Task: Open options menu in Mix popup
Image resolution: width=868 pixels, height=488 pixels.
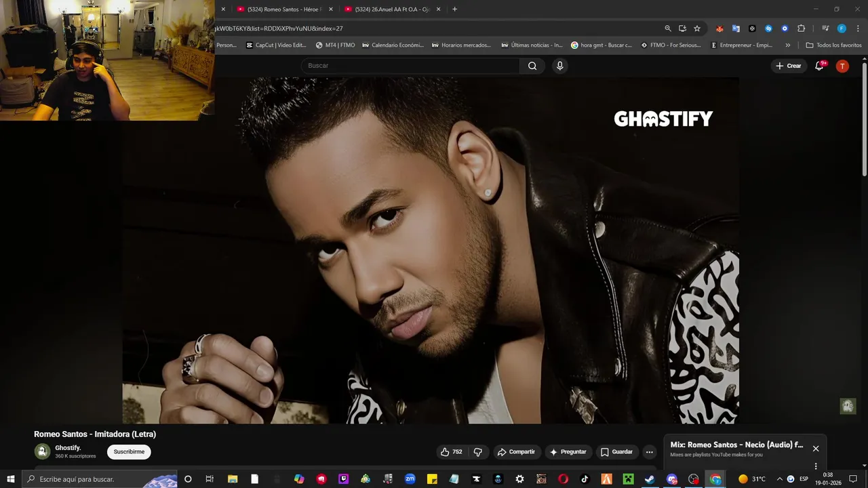Action: click(x=816, y=466)
